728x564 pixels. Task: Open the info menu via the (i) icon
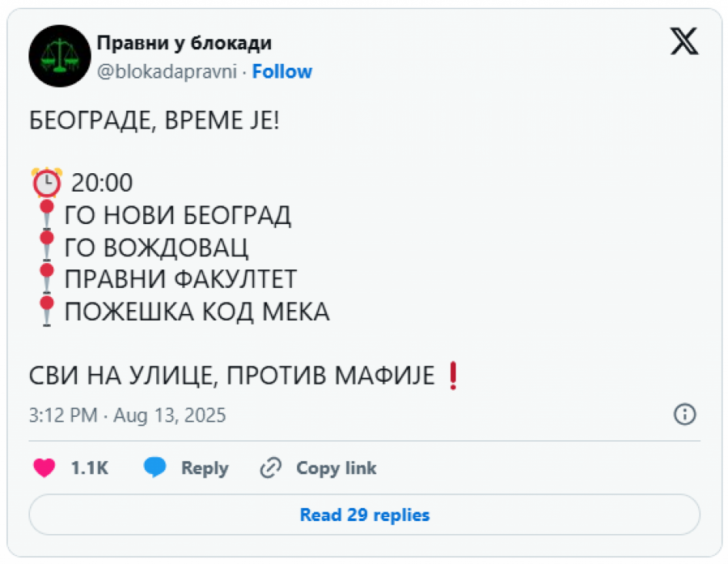click(685, 415)
